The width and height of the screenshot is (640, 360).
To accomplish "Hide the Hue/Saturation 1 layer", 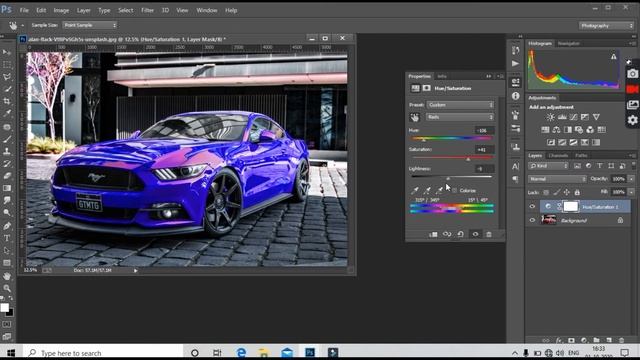I will point(532,207).
